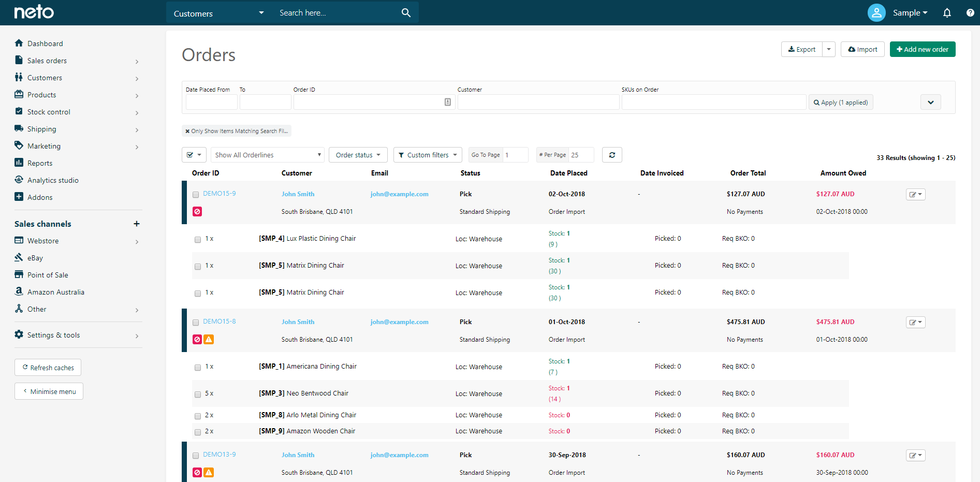Click the Customers people icon

[19, 77]
